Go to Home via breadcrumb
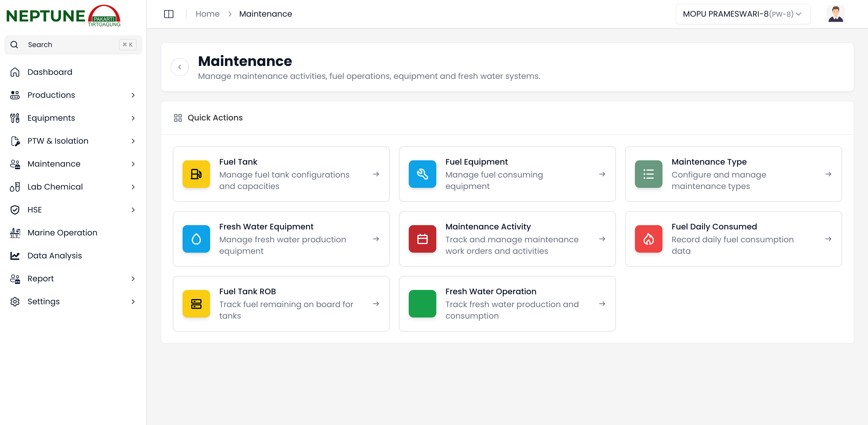 coord(207,14)
